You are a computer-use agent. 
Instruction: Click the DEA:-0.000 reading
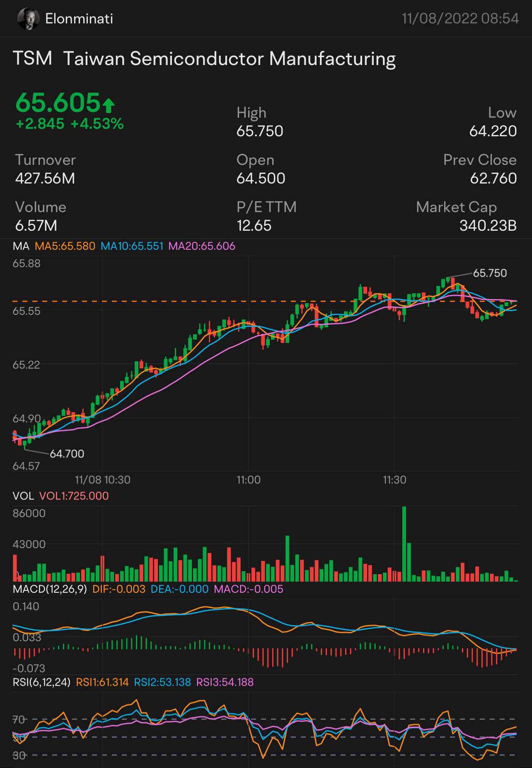(x=179, y=589)
